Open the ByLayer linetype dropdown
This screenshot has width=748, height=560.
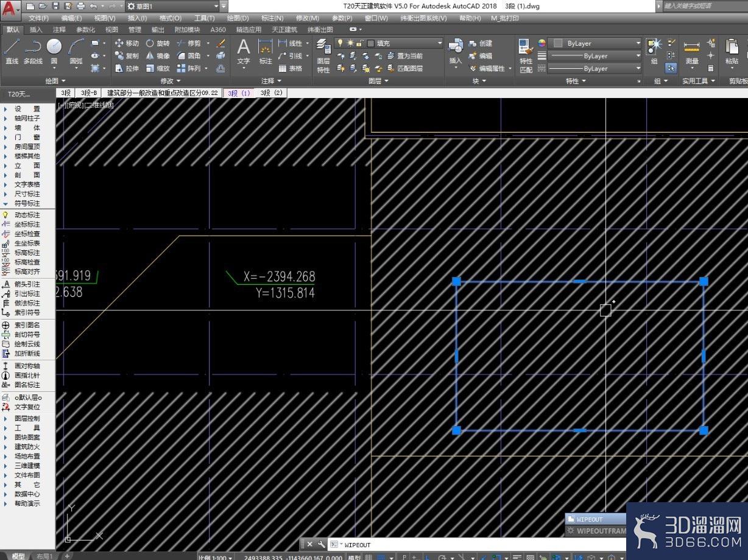point(595,69)
